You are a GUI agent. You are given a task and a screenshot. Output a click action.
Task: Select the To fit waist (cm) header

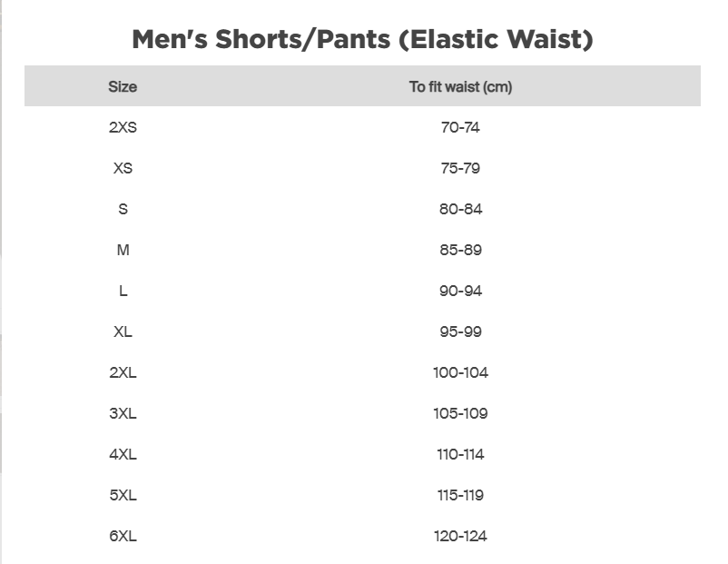tap(460, 87)
